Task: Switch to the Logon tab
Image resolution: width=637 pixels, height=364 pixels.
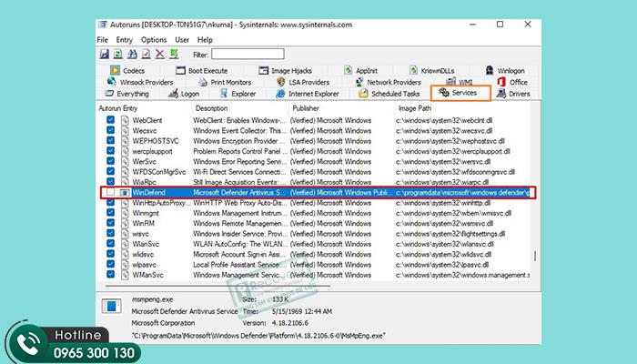Action: (x=184, y=94)
